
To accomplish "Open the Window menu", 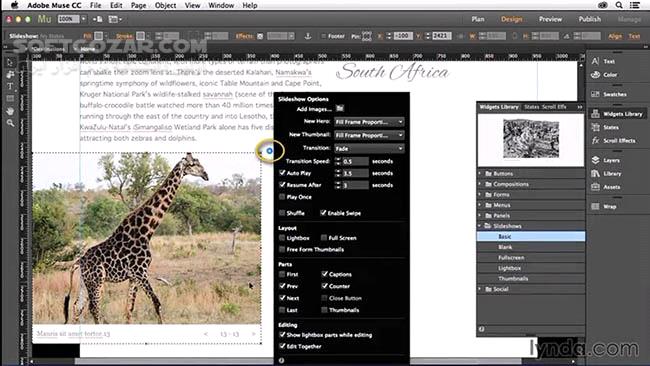I will (221, 5).
